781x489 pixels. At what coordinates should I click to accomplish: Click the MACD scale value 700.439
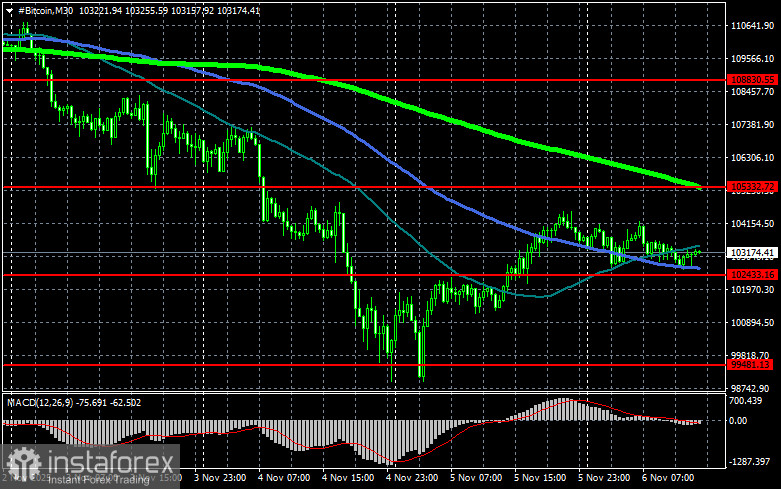(x=745, y=401)
